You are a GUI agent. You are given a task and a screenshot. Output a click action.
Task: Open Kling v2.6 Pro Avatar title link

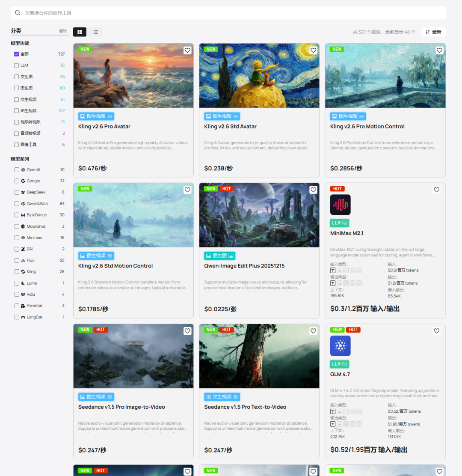tap(104, 127)
